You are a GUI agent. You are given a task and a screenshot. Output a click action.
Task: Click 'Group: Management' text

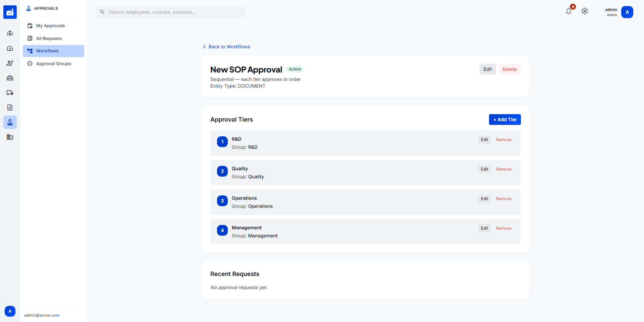pyautogui.click(x=255, y=236)
